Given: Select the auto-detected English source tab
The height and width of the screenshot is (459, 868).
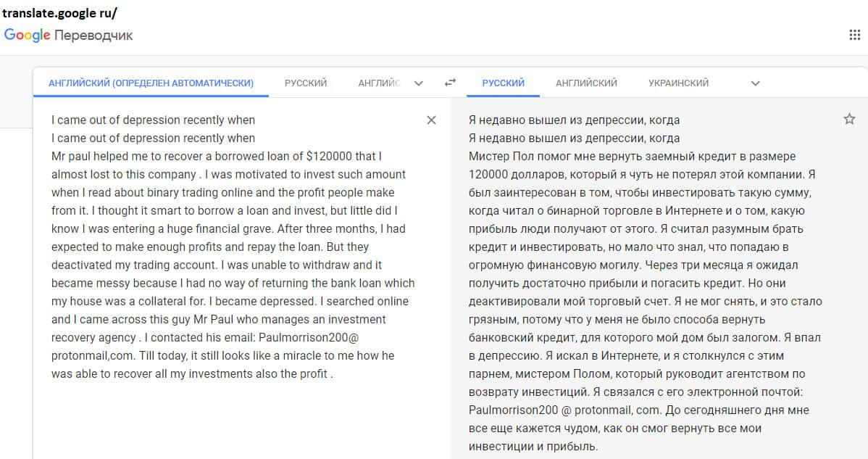Looking at the screenshot, I should click(151, 83).
